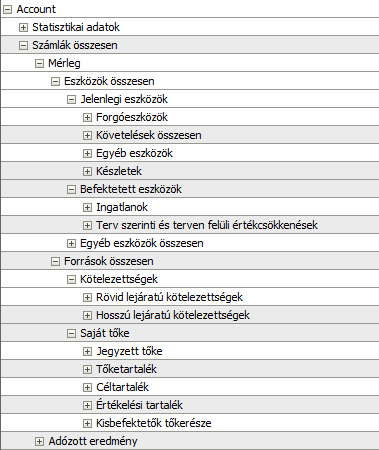Collapse the Account root node
The height and width of the screenshot is (450, 379).
pyautogui.click(x=7, y=9)
